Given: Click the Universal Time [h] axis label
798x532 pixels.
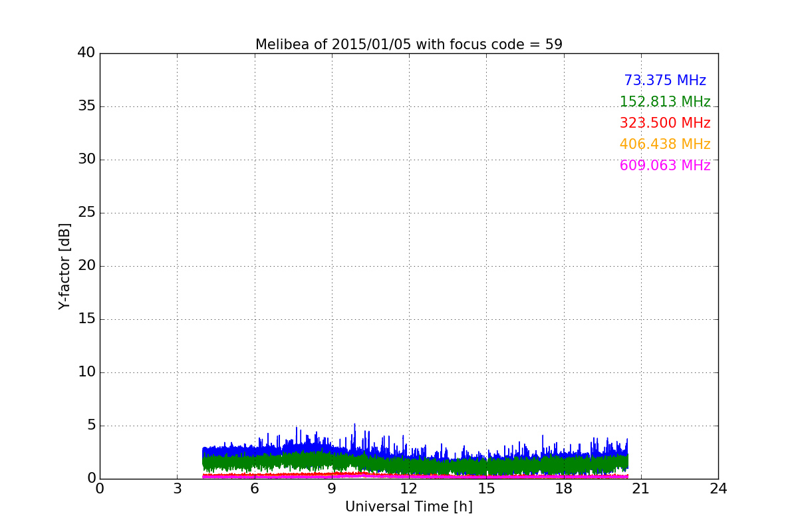Looking at the screenshot, I should [409, 507].
